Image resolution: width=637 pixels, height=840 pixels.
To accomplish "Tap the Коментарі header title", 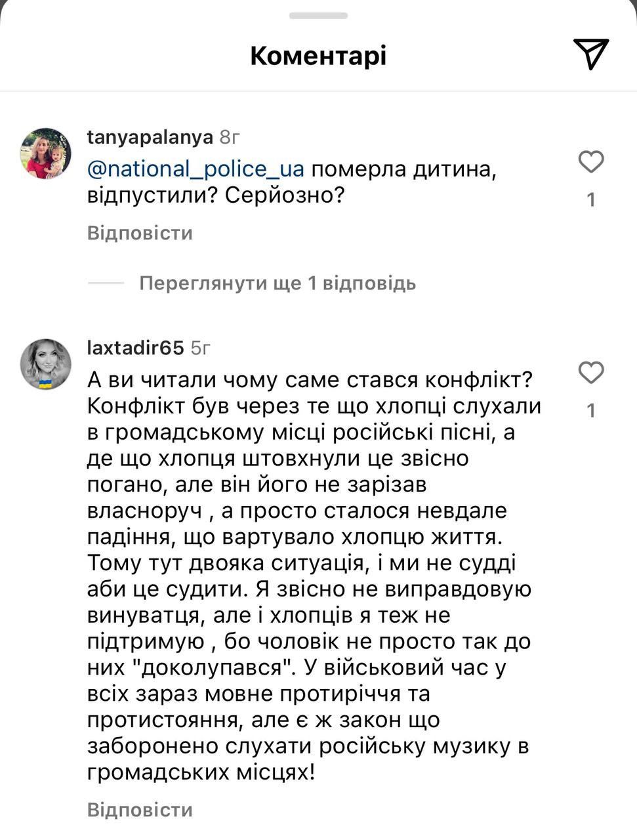I will pyautogui.click(x=318, y=56).
